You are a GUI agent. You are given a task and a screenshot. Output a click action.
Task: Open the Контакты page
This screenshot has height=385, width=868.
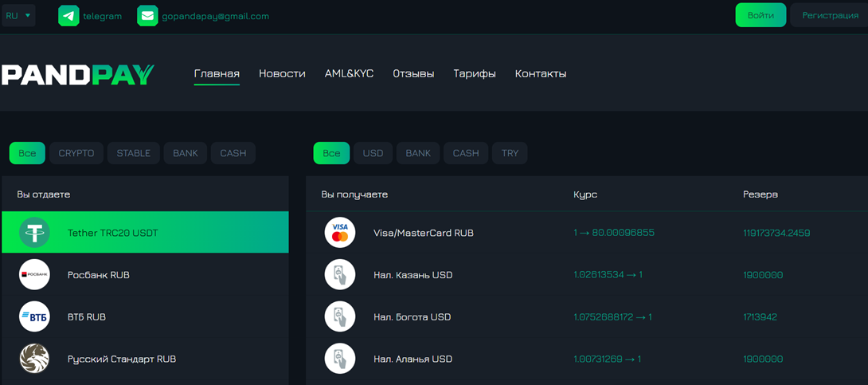(541, 73)
